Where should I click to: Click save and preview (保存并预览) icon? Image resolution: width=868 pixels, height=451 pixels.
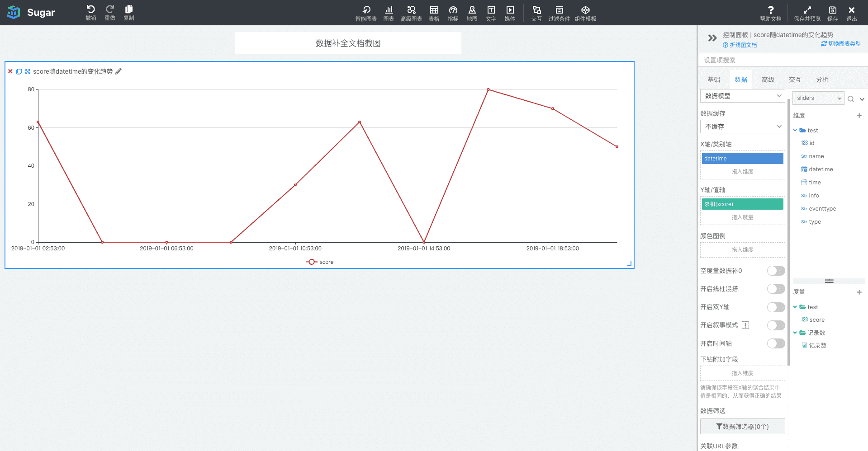tap(807, 10)
